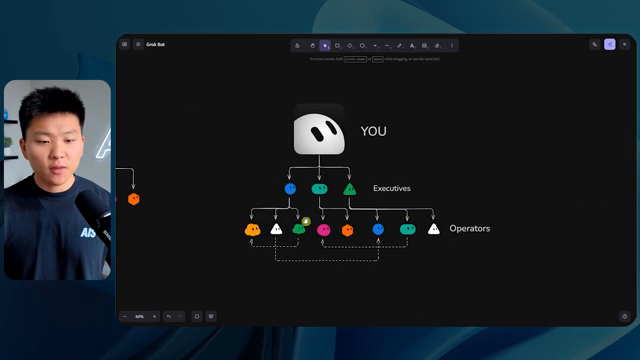Open the left sidebar panel icon
Image resolution: width=640 pixels, height=360 pixels.
[x=125, y=44]
